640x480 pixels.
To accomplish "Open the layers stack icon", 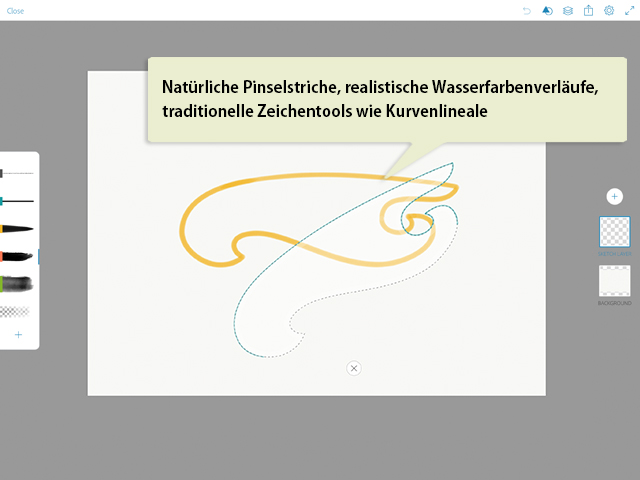I will pyautogui.click(x=567, y=11).
